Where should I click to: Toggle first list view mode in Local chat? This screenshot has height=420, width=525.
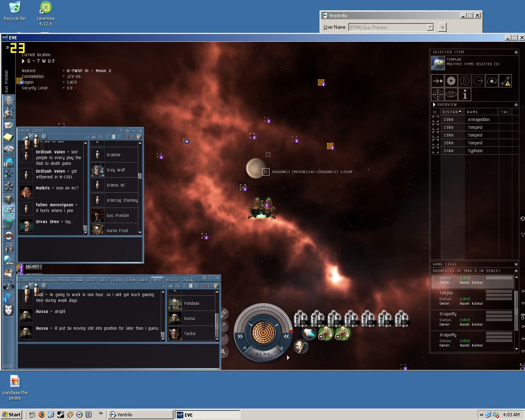(108, 137)
